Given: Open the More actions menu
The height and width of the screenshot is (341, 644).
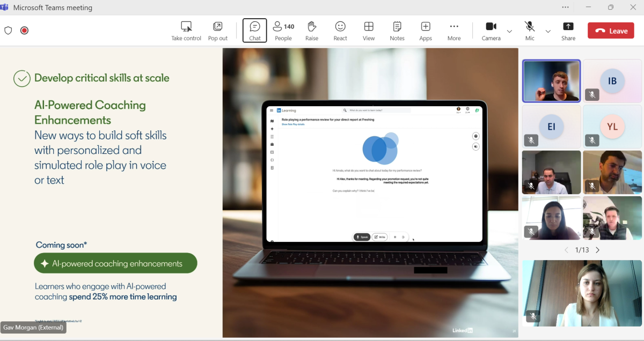Looking at the screenshot, I should click(x=454, y=31).
